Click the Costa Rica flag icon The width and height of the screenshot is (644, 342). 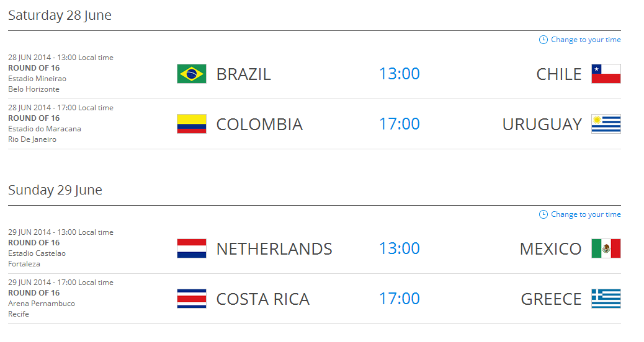coord(191,299)
